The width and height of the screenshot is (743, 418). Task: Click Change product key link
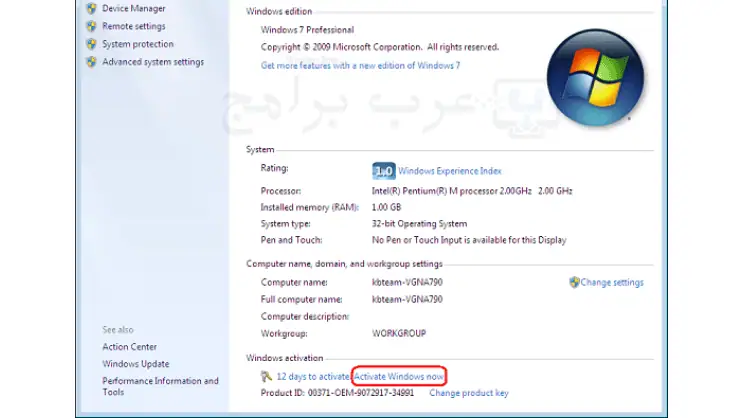[x=469, y=393]
